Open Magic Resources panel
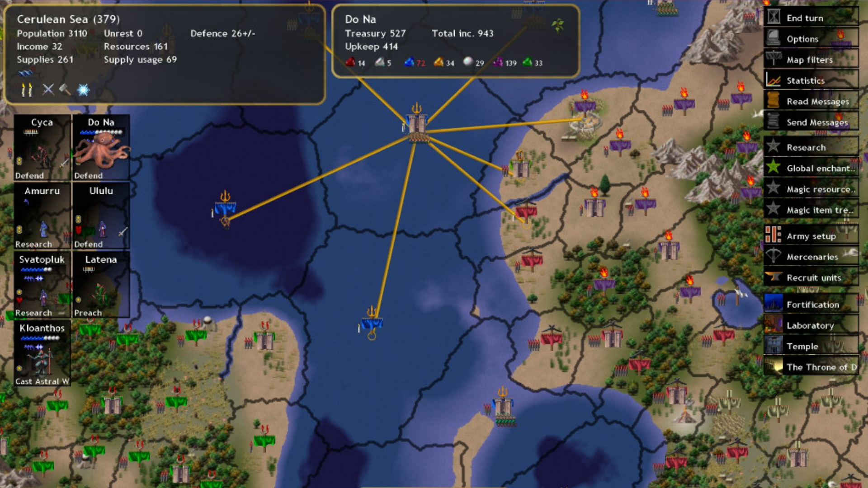Screen dimensions: 868x488 point(816,189)
